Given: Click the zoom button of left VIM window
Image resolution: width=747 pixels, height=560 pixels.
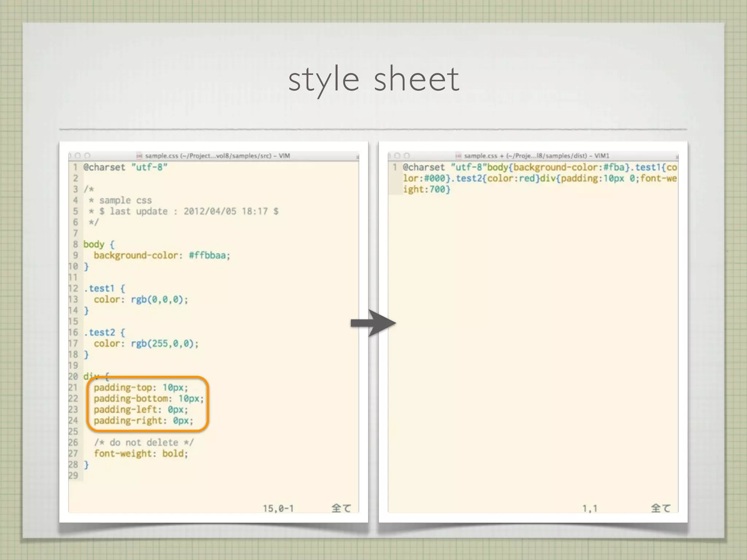Looking at the screenshot, I should point(87,156).
